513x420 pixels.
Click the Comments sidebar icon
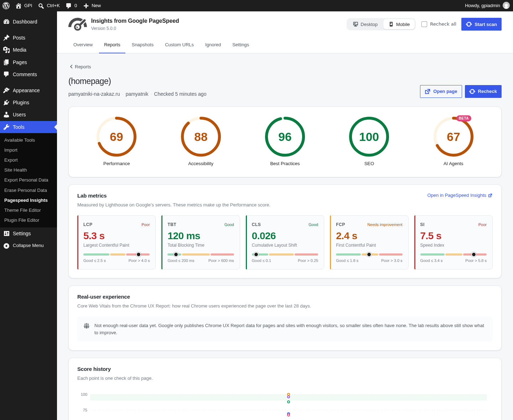(x=6, y=74)
